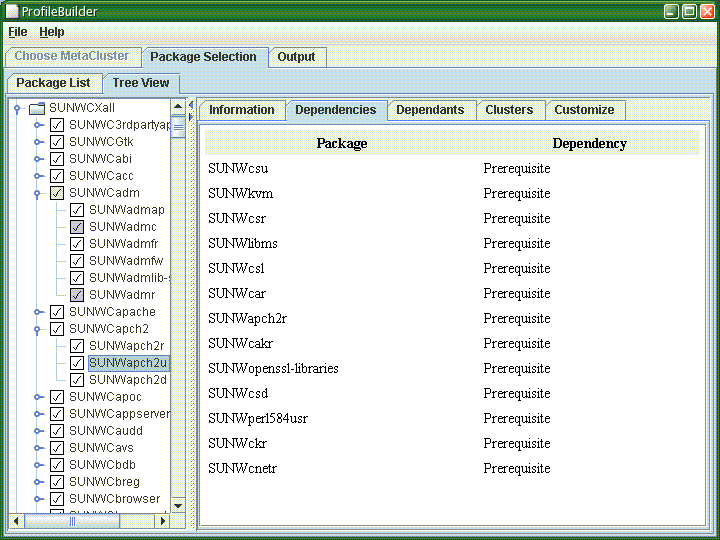Select the SUNWadmr tree item
720x540 pixels.
pyautogui.click(x=122, y=295)
